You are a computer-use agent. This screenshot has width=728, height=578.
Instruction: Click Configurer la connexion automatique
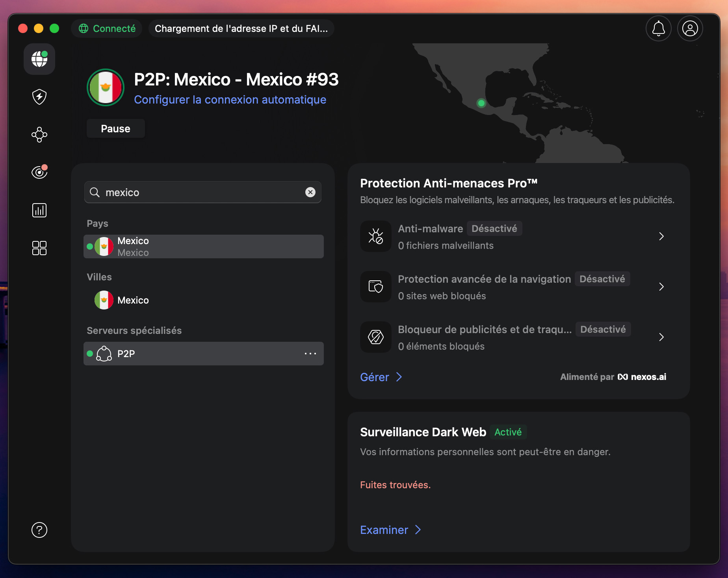(x=230, y=100)
